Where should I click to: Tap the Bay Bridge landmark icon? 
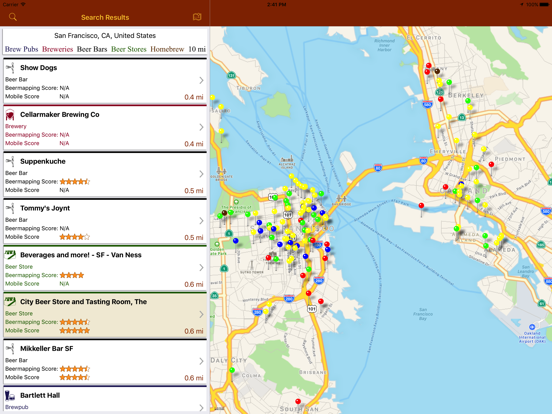pos(341,200)
